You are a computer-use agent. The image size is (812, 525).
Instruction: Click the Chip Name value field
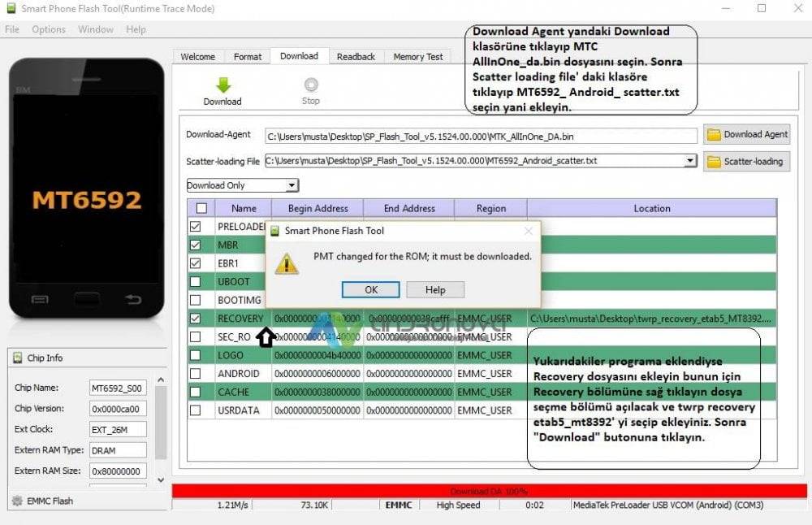pos(118,388)
